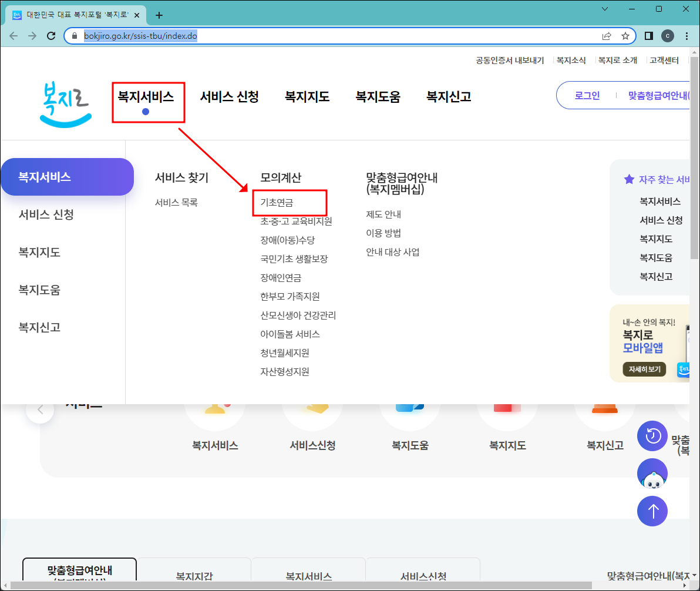Click the scroll-to-top arrow button
The height and width of the screenshot is (591, 700).
point(652,511)
